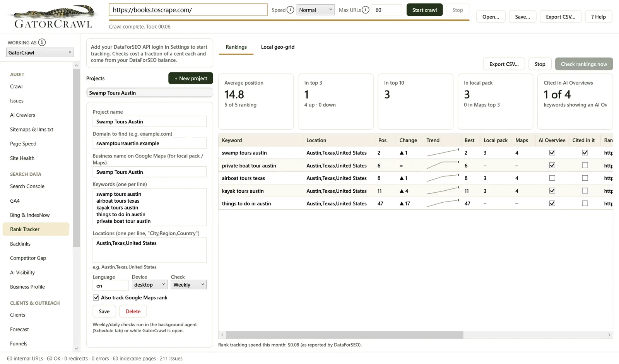The width and height of the screenshot is (619, 364).
Task: Click the sidebar vertical scrollbar thumb
Action: click(76, 158)
